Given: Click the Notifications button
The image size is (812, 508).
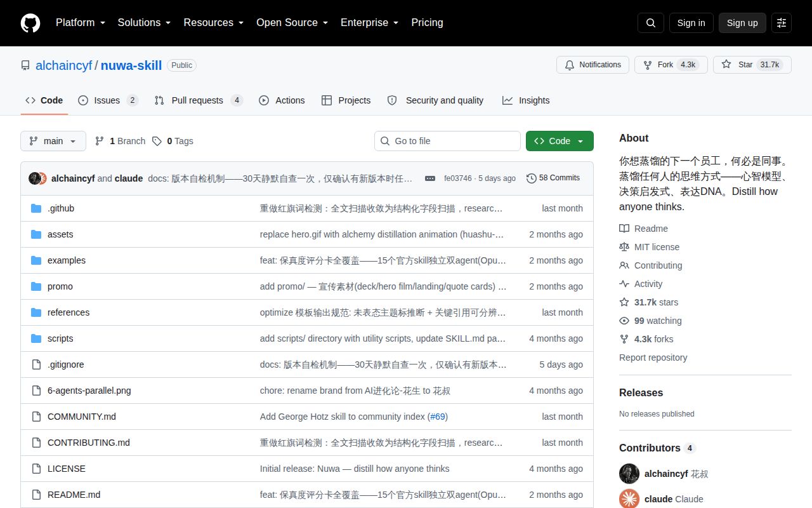Looking at the screenshot, I should click(593, 65).
